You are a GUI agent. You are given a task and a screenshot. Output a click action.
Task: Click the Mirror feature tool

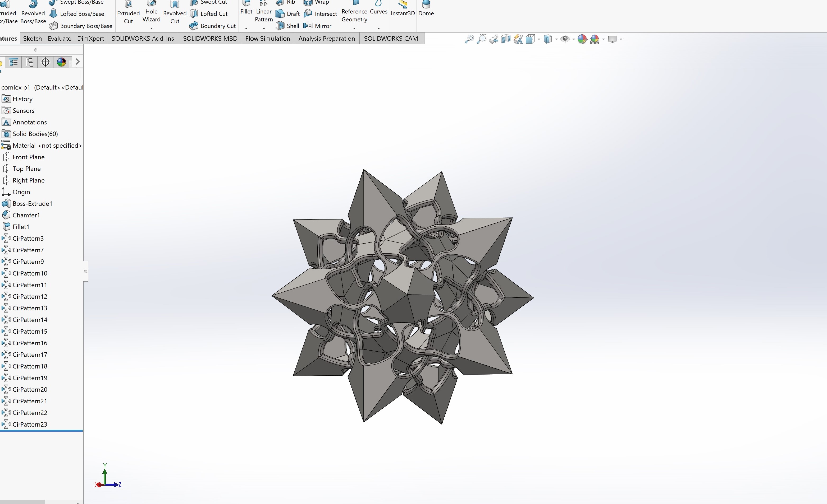click(318, 26)
